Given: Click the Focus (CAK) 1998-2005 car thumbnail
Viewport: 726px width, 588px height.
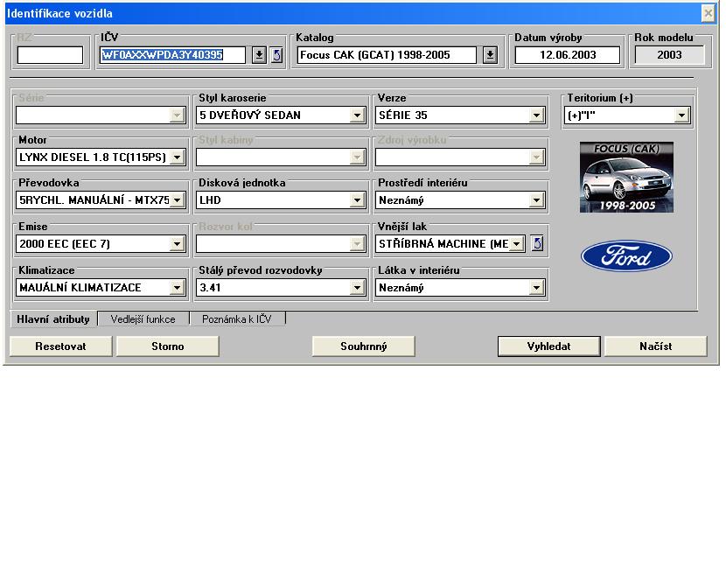Looking at the screenshot, I should [x=626, y=178].
